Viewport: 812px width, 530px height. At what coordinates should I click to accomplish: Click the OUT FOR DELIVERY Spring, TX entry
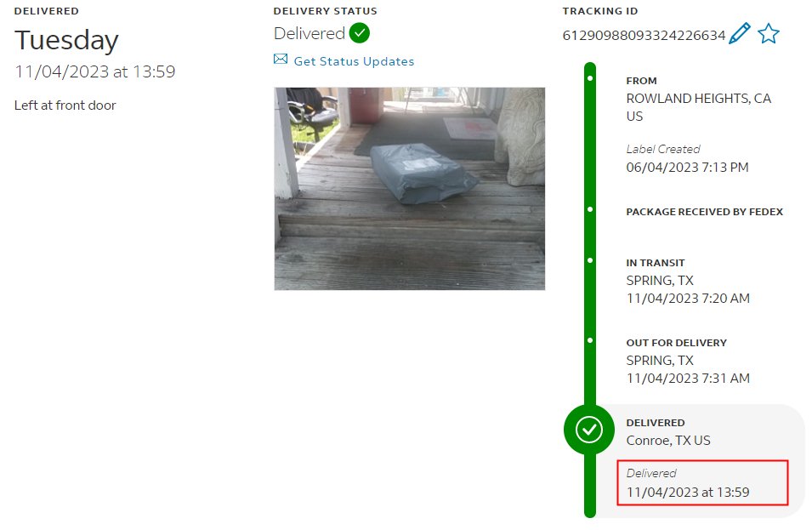688,361
